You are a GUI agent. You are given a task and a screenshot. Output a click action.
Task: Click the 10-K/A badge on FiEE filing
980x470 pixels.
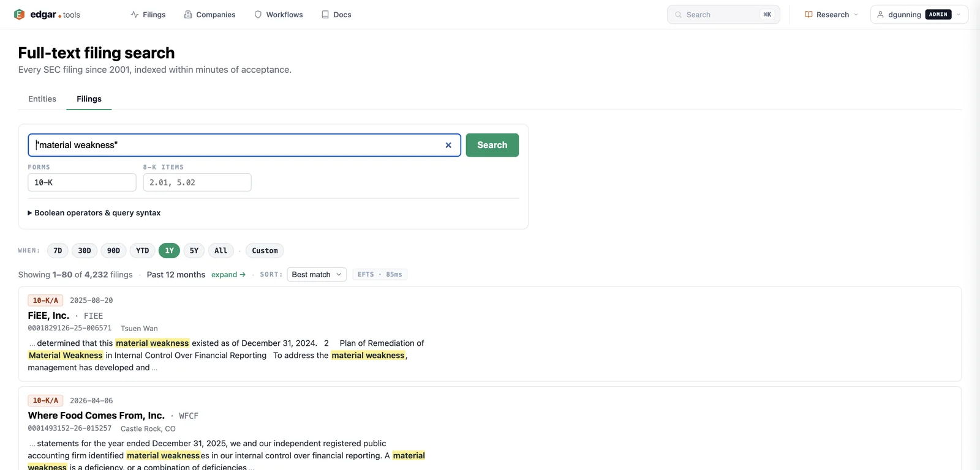tap(45, 300)
